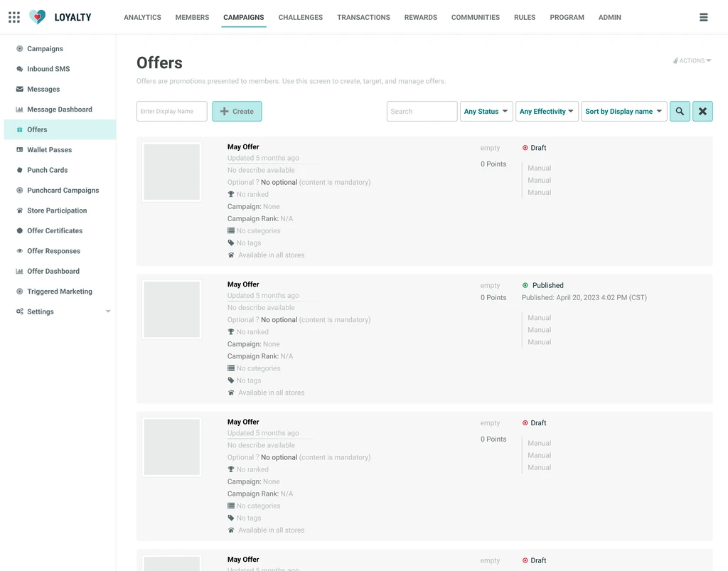Click the red Draft status icon of first offer
The image size is (728, 571).
(x=525, y=148)
